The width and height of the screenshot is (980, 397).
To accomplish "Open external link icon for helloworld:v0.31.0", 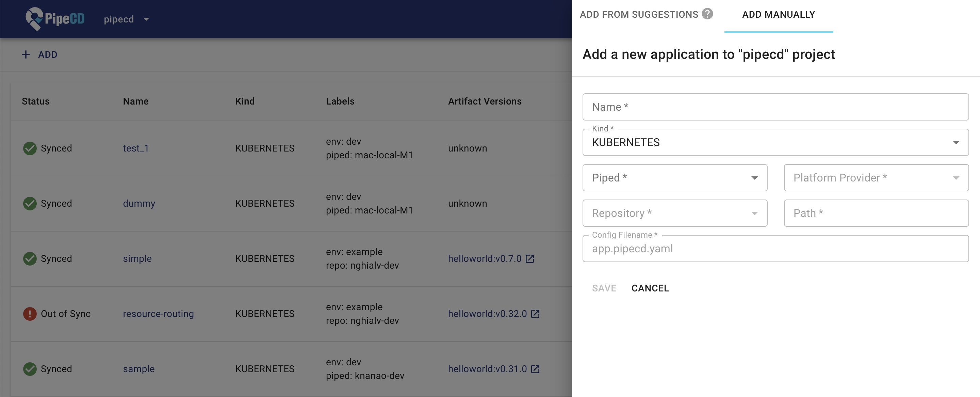I will [535, 369].
